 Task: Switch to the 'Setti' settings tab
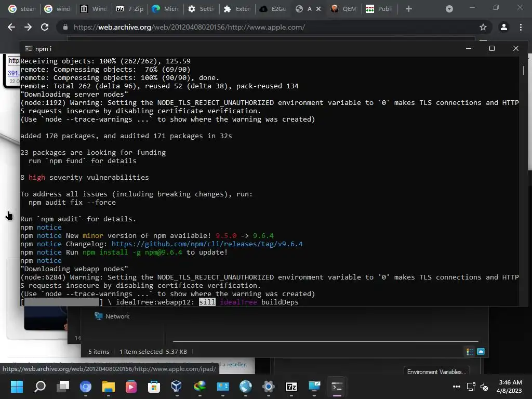tap(202, 9)
